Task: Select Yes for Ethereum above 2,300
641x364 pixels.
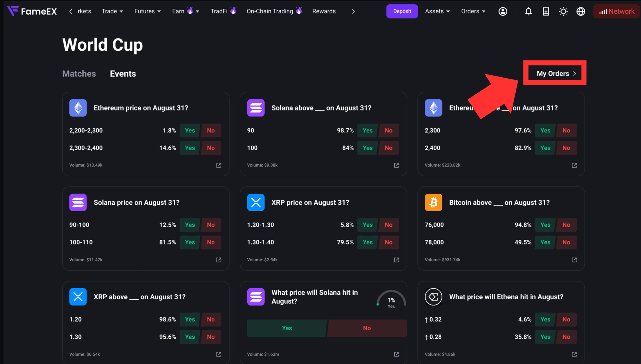Action: point(546,131)
